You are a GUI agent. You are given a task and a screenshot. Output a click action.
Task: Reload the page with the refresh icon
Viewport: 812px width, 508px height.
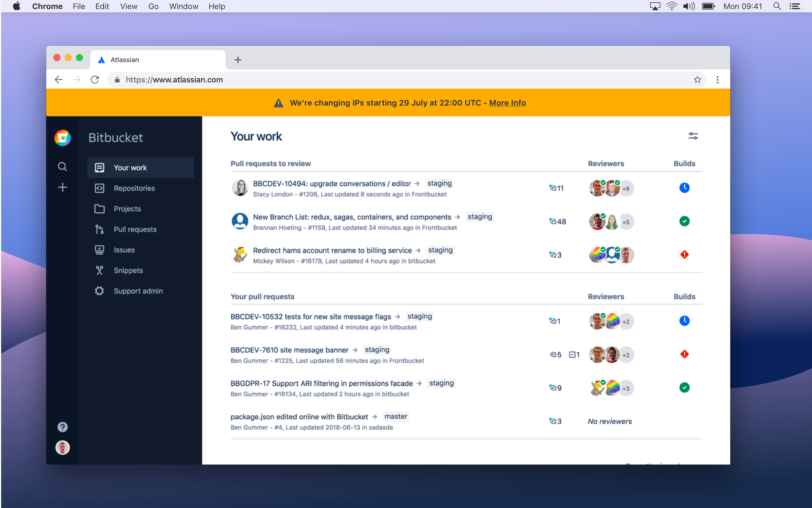(x=95, y=80)
